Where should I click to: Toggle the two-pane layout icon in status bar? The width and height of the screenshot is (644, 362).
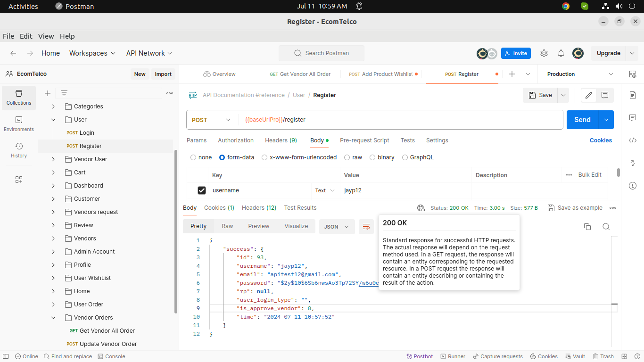(624, 356)
